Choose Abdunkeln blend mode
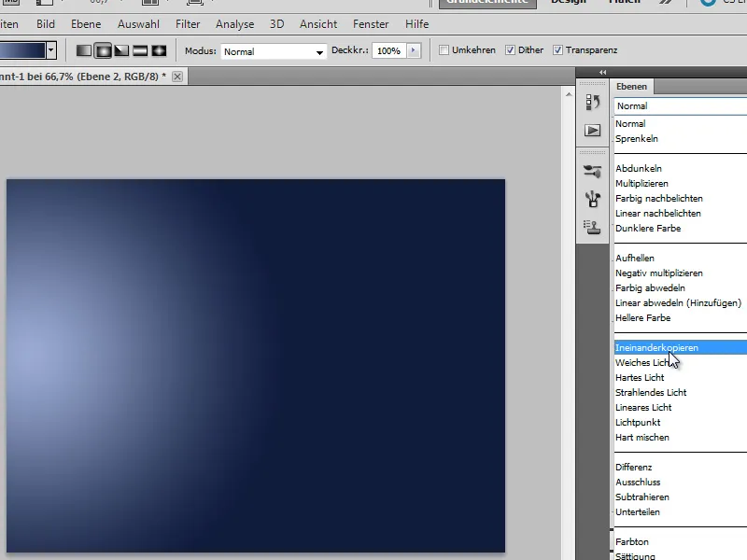 point(681,169)
